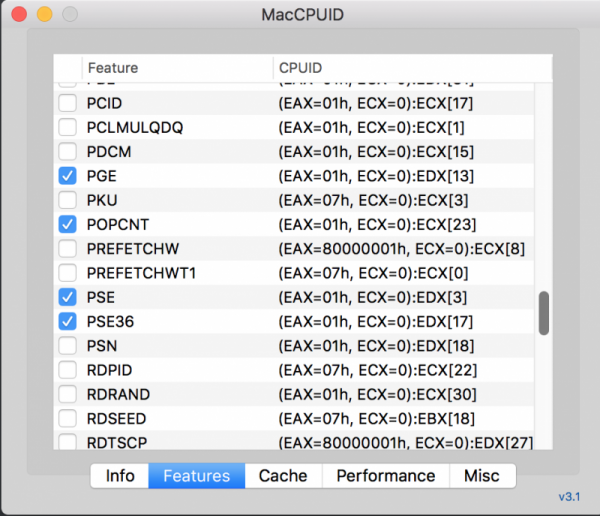Viewport: 600px width, 516px height.
Task: Check the RDSEED feature box
Action: click(68, 418)
